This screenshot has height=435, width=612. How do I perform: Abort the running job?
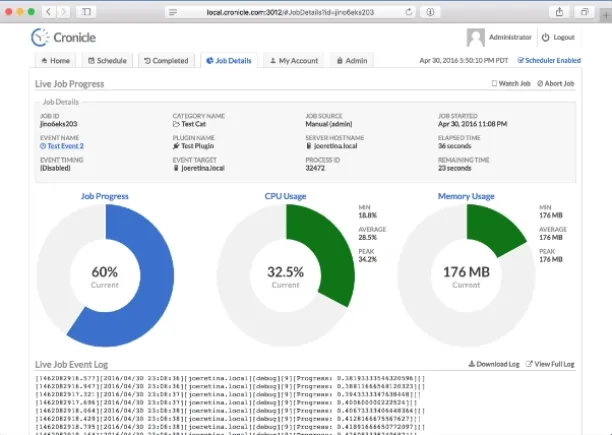click(x=555, y=83)
